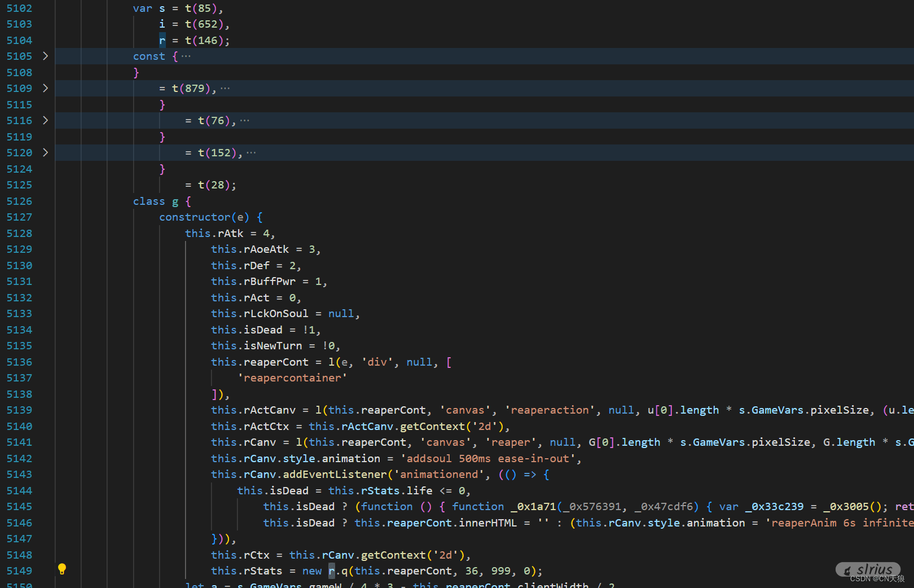This screenshot has height=588, width=914.
Task: Click the collapsed ellipsis after t(76)
Action: click(x=245, y=121)
